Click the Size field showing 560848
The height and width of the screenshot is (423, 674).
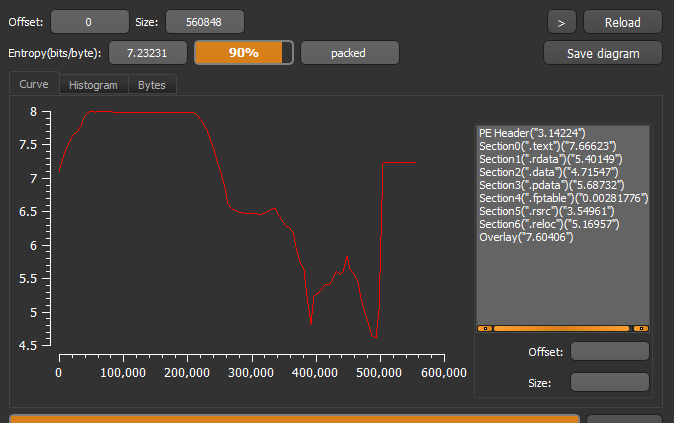coord(205,22)
